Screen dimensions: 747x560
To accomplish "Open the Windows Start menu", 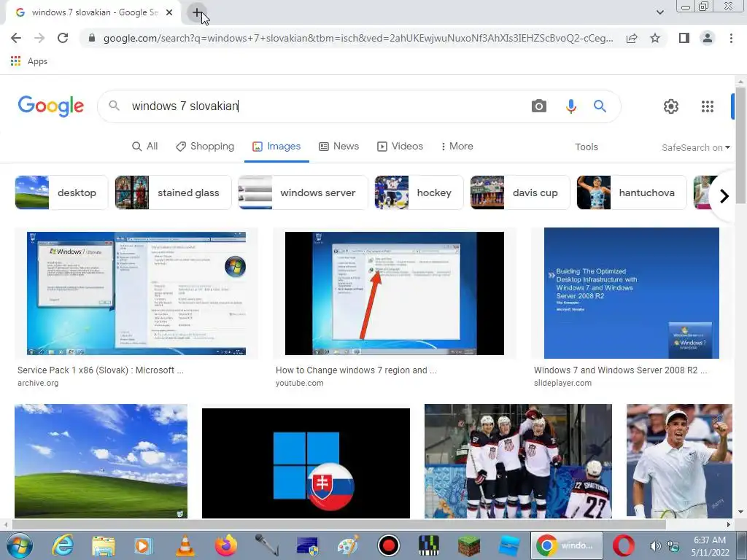I will pyautogui.click(x=20, y=545).
